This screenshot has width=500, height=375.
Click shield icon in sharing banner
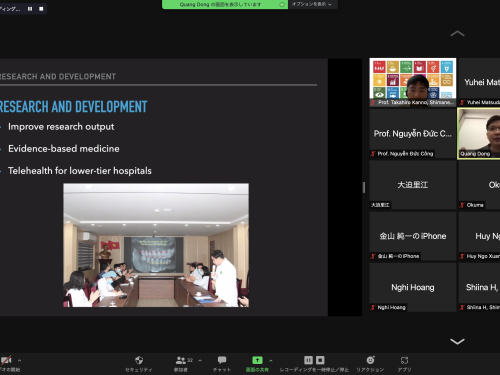[x=282, y=5]
